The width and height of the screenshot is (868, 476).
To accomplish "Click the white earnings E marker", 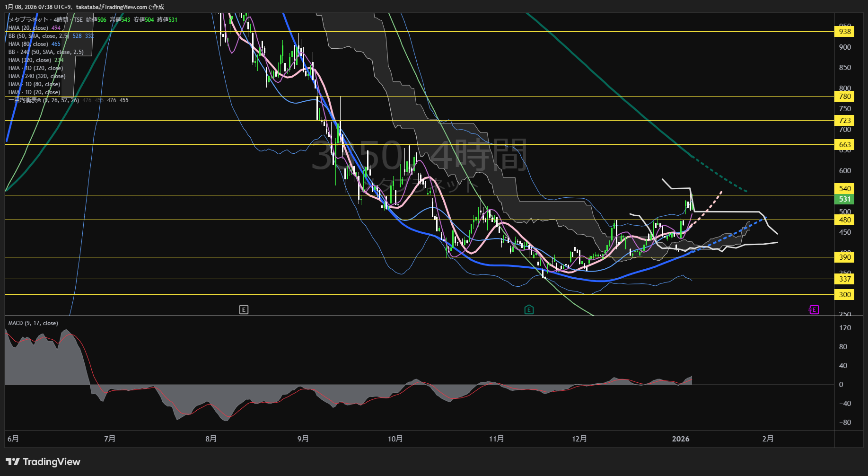I will click(x=244, y=310).
